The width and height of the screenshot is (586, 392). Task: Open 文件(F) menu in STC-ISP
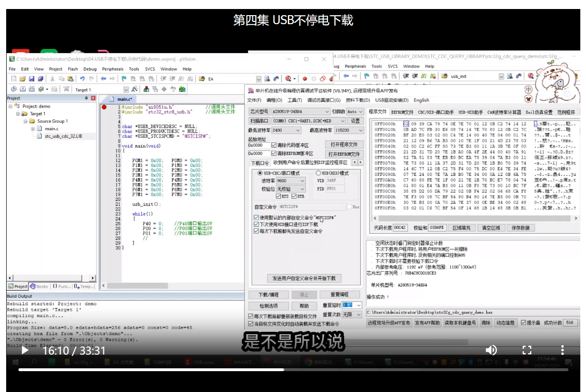pos(254,100)
